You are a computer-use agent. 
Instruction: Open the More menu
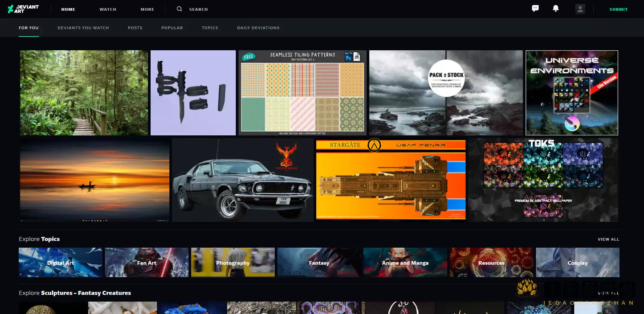point(147,9)
